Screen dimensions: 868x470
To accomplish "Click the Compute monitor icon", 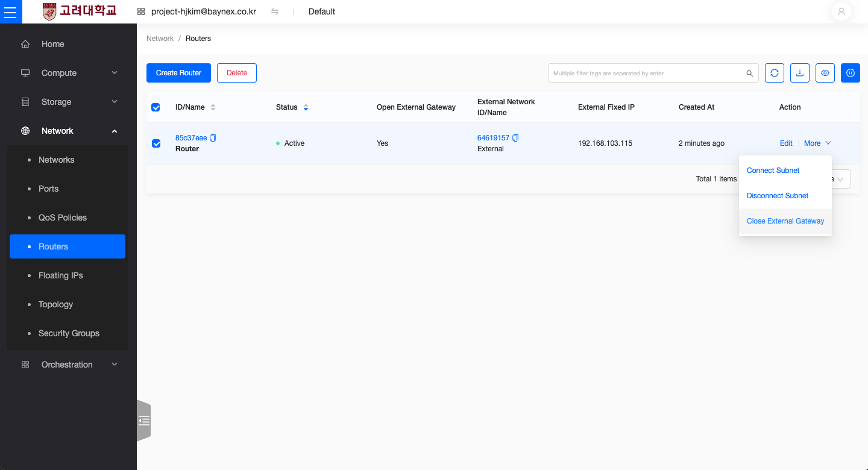I will coord(25,73).
